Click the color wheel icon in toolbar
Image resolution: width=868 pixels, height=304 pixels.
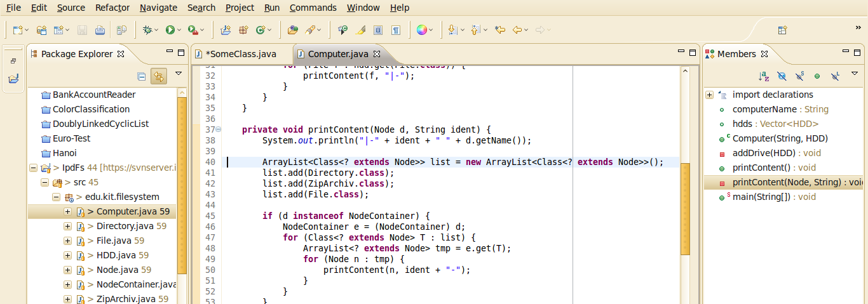tap(421, 30)
